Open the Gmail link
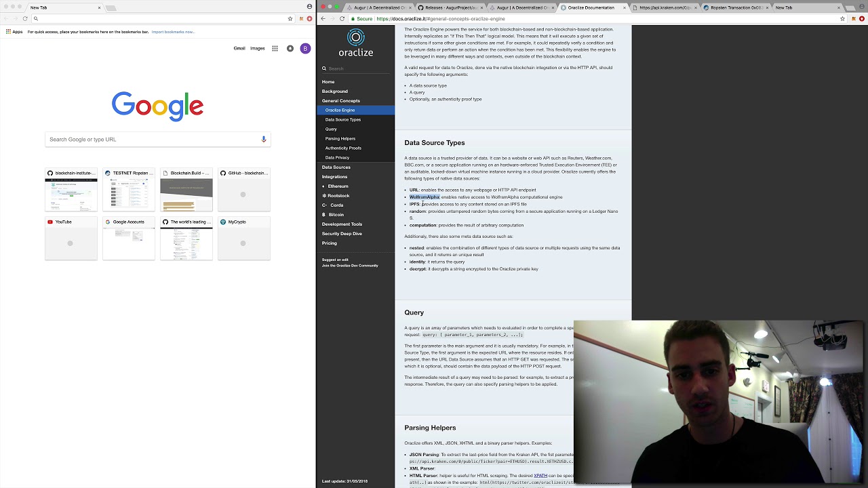 239,48
